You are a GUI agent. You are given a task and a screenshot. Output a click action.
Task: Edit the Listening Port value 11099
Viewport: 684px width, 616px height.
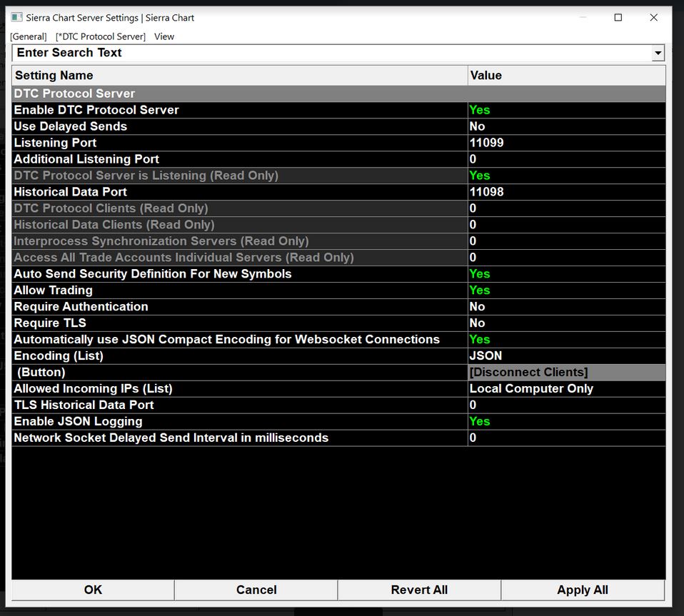pyautogui.click(x=567, y=143)
